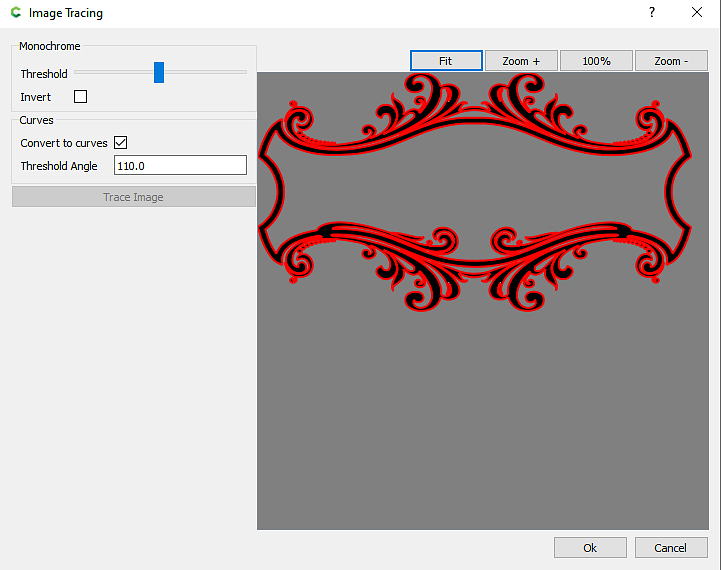Click the Convert to curves label
Viewport: 721px width, 570px height.
64,143
